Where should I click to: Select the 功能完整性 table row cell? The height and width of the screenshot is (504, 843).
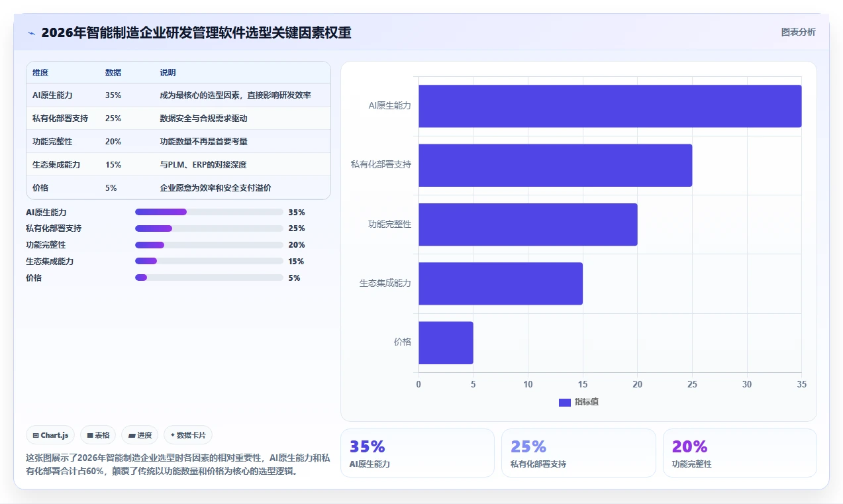click(x=52, y=142)
